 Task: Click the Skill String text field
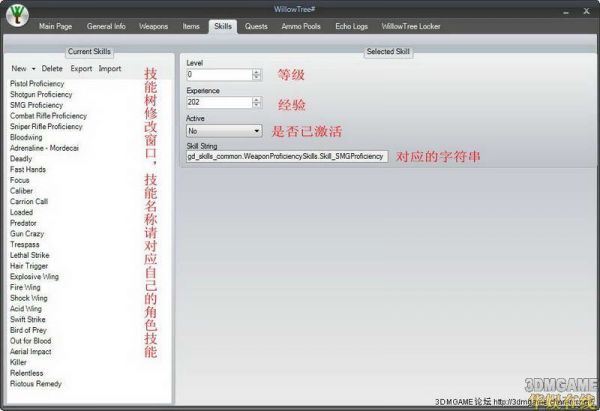tap(287, 157)
